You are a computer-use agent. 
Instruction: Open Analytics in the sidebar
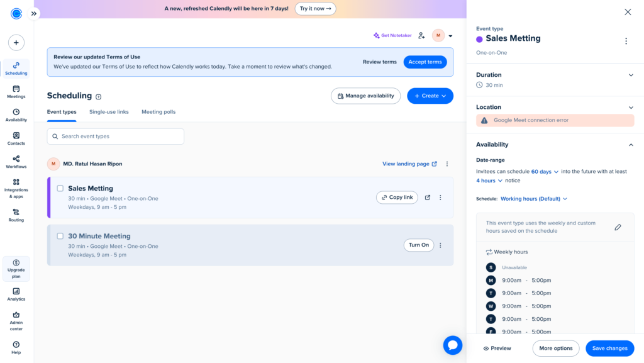16,295
